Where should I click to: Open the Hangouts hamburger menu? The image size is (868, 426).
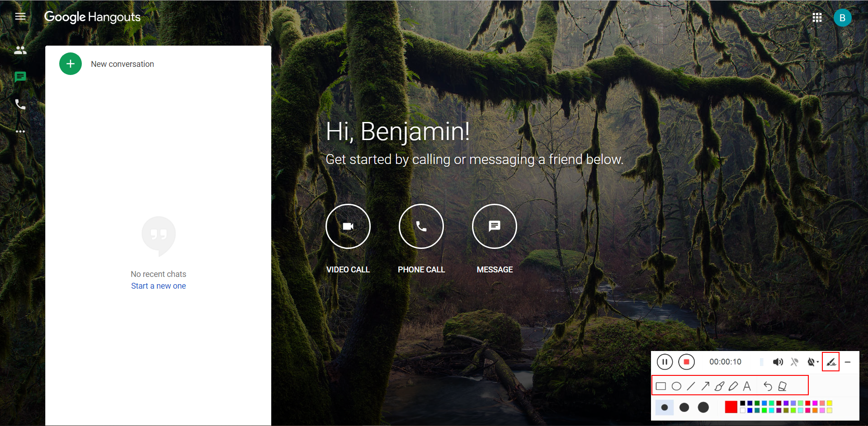(20, 16)
